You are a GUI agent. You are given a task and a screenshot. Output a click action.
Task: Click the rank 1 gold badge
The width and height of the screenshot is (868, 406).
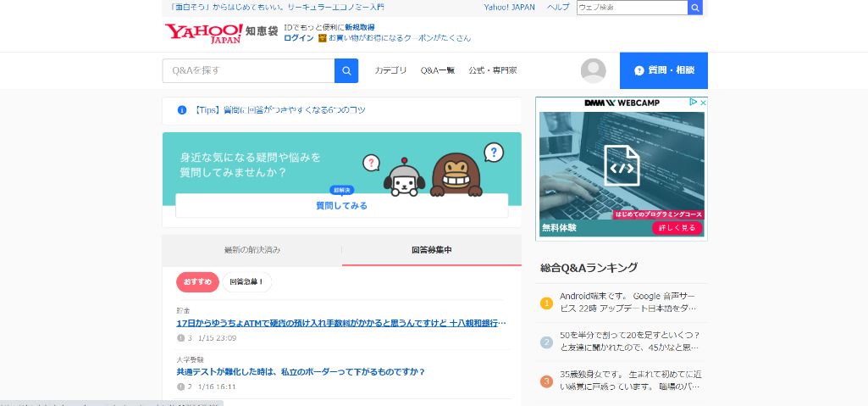pyautogui.click(x=546, y=303)
